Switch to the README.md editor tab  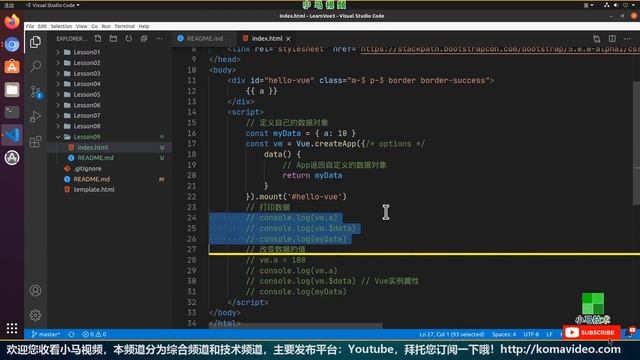[204, 39]
